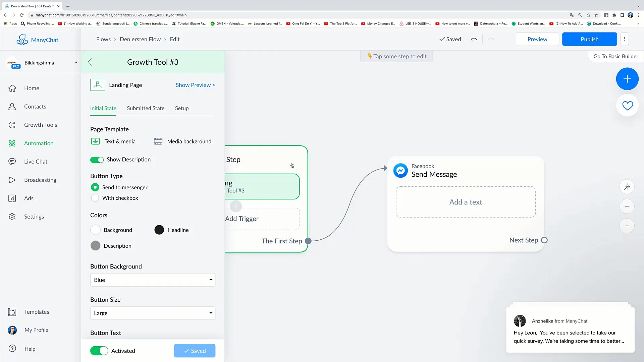Switch to the Submitted State tab
The height and width of the screenshot is (362, 644).
click(x=146, y=108)
